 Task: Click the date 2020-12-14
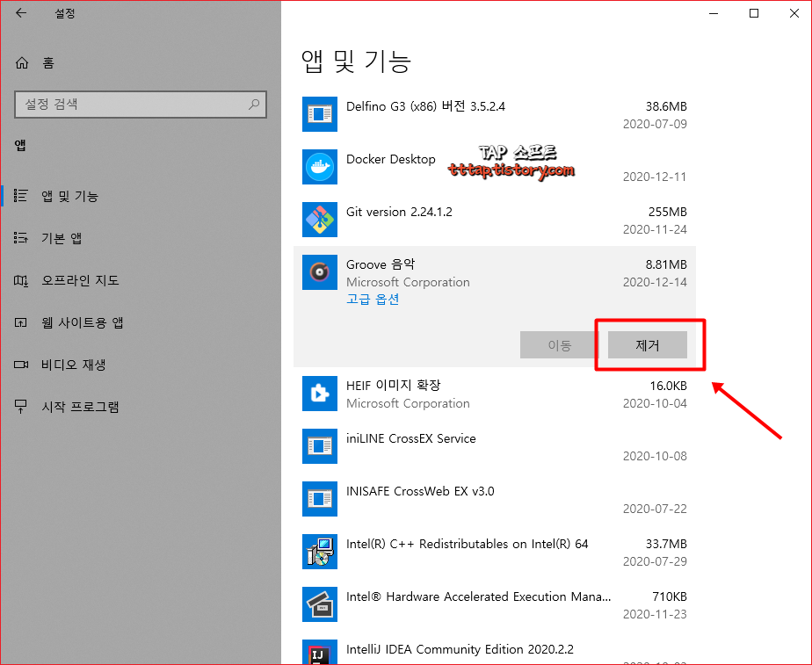click(x=655, y=283)
